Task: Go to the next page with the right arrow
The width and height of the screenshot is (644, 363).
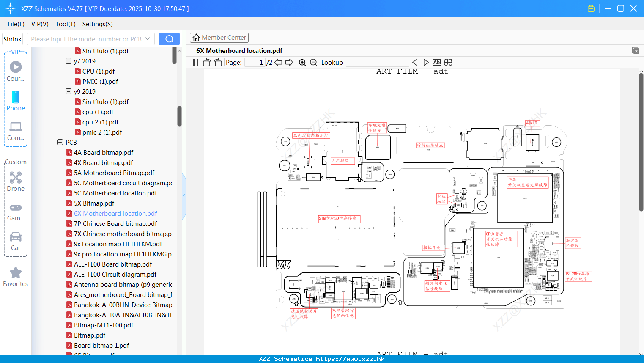Action: pos(289,62)
